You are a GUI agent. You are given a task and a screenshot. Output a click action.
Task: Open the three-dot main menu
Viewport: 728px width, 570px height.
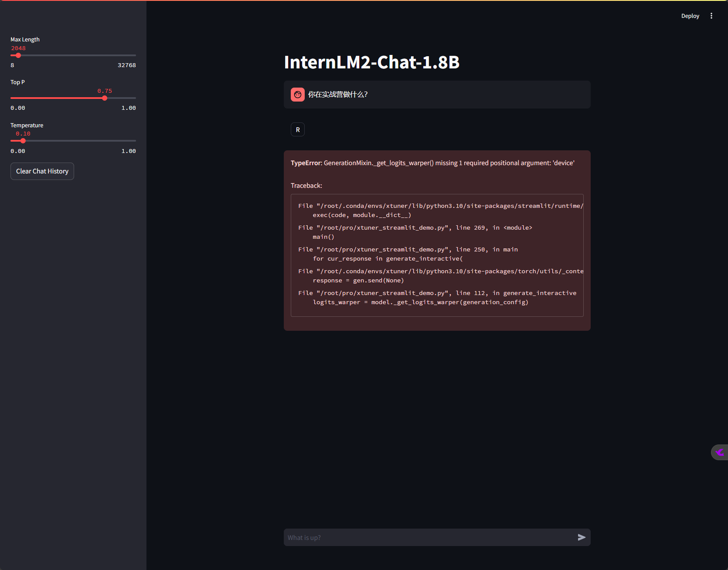[x=711, y=16]
